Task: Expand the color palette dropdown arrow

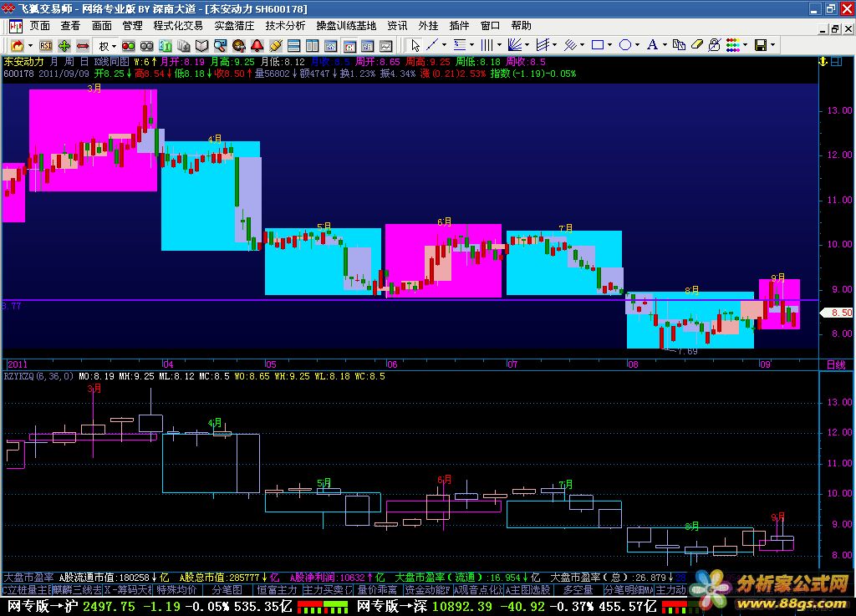Action: (745, 45)
